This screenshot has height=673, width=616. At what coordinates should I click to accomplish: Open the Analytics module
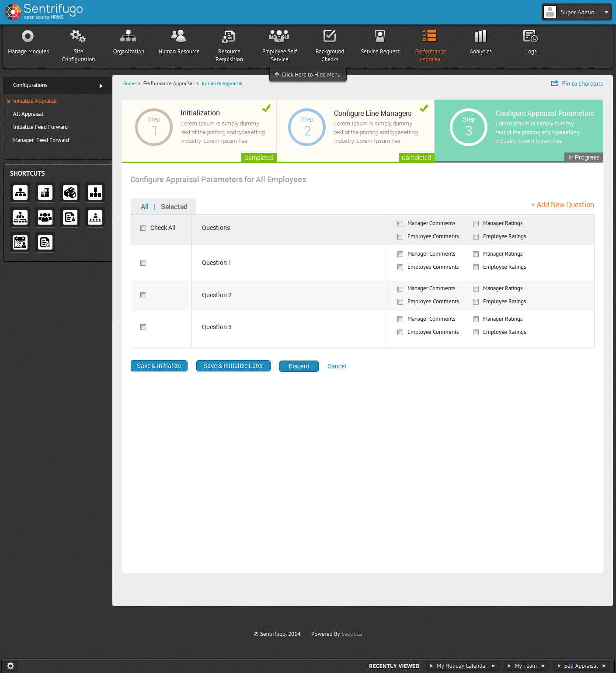(x=480, y=42)
